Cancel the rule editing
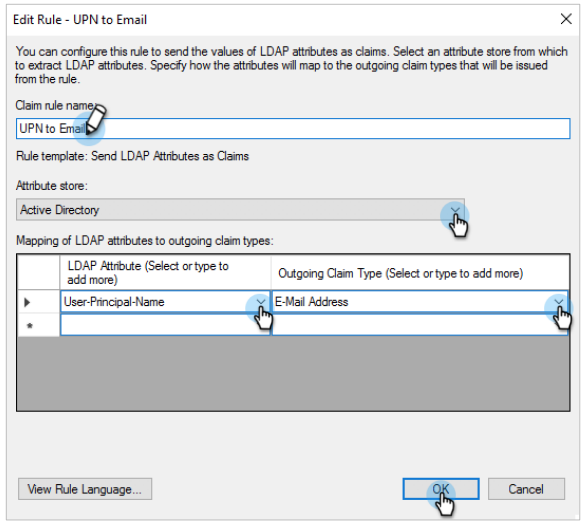The width and height of the screenshot is (588, 526). (x=526, y=489)
